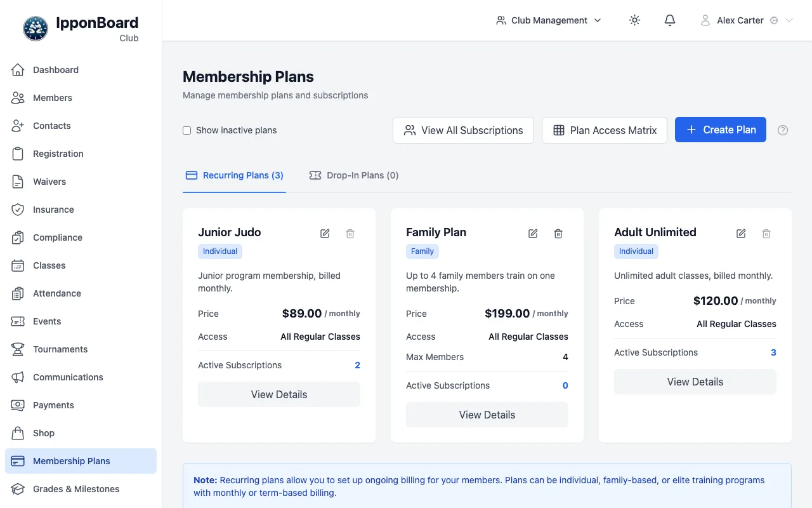Image resolution: width=812 pixels, height=508 pixels.
Task: Select Membership Plans sidebar item
Action: click(81, 461)
